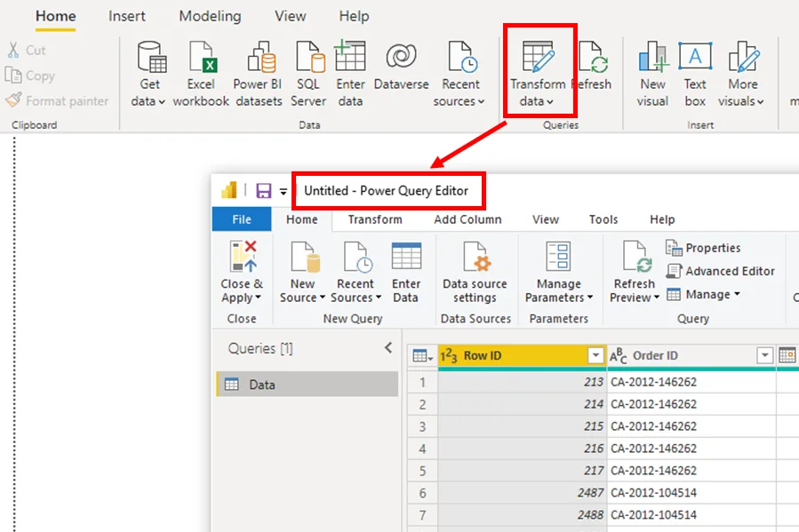Click the Power BI logo in editor title bar

pos(229,190)
